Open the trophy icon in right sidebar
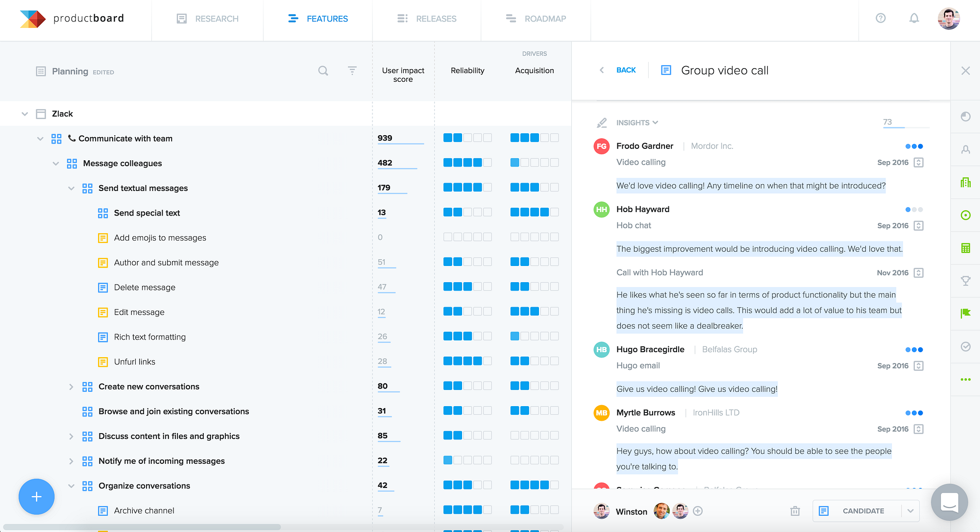 point(965,281)
